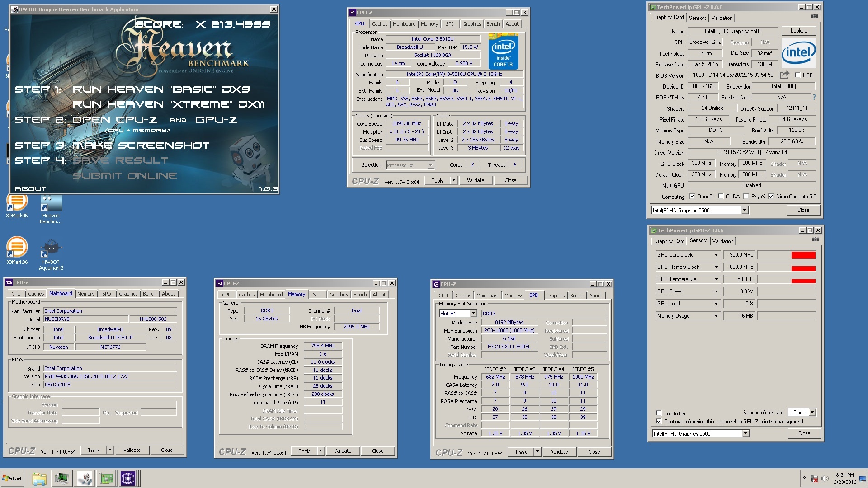
Task: Open Sensor refresh rate dropdown
Action: (812, 413)
